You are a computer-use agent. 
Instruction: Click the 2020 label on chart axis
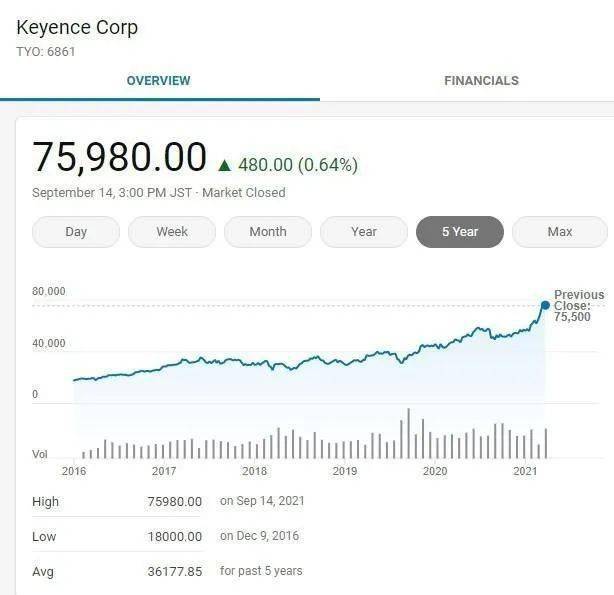tap(435, 471)
